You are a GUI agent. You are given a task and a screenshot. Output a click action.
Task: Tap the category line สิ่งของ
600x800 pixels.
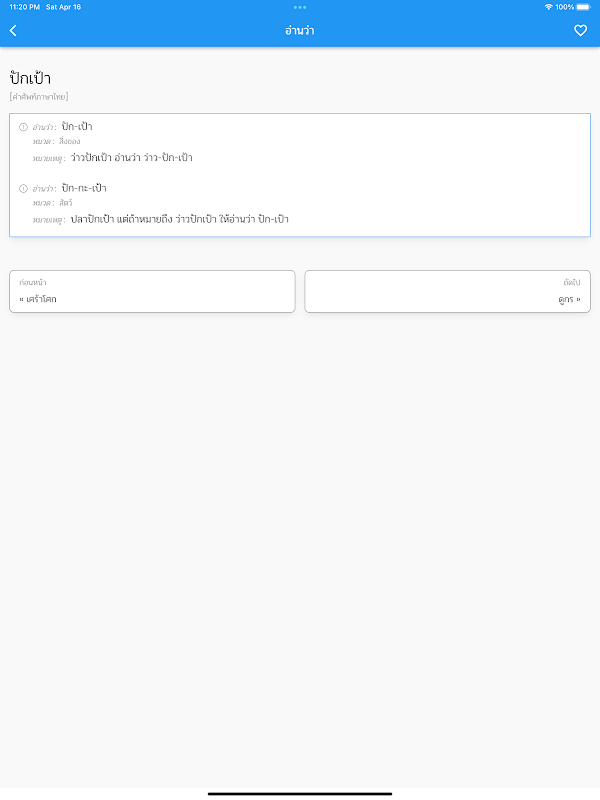click(69, 142)
